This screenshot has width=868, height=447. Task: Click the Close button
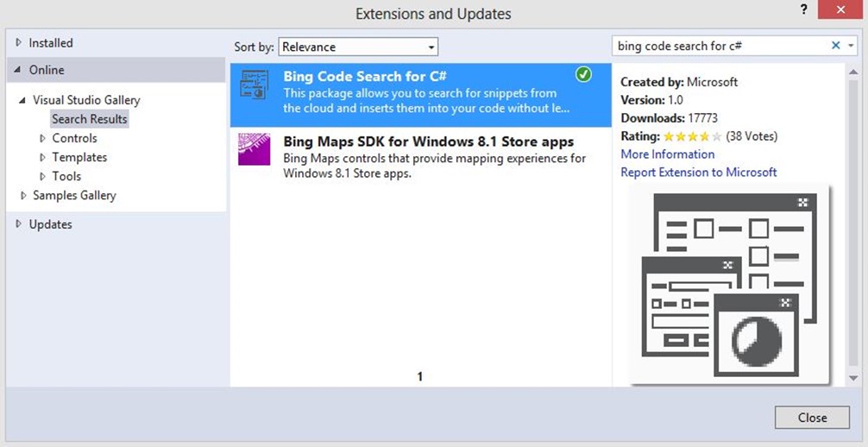coord(812,418)
